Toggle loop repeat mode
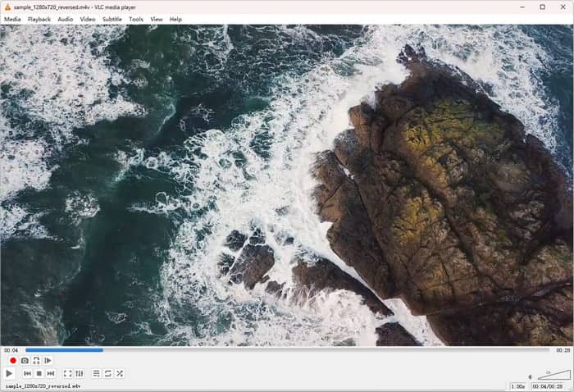This screenshot has height=392, width=574. (108, 374)
